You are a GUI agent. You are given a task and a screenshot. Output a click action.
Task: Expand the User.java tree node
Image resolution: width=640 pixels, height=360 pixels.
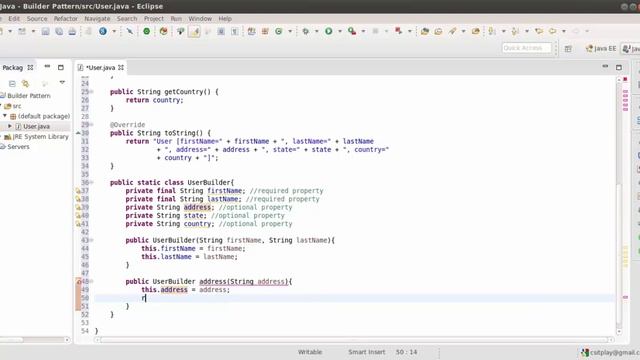[10, 126]
